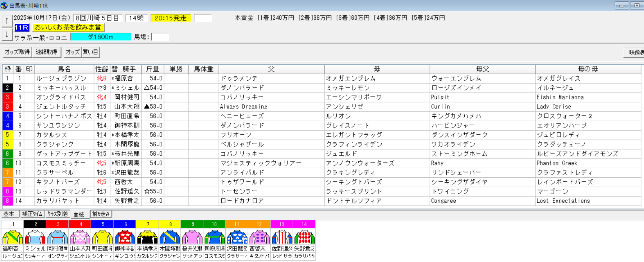Open the 前5走A tab
The height and width of the screenshot is (262, 644).
(x=101, y=214)
